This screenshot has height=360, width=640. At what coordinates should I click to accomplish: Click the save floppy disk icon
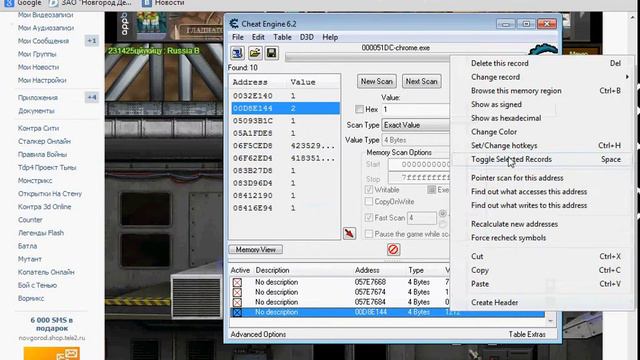point(272,53)
